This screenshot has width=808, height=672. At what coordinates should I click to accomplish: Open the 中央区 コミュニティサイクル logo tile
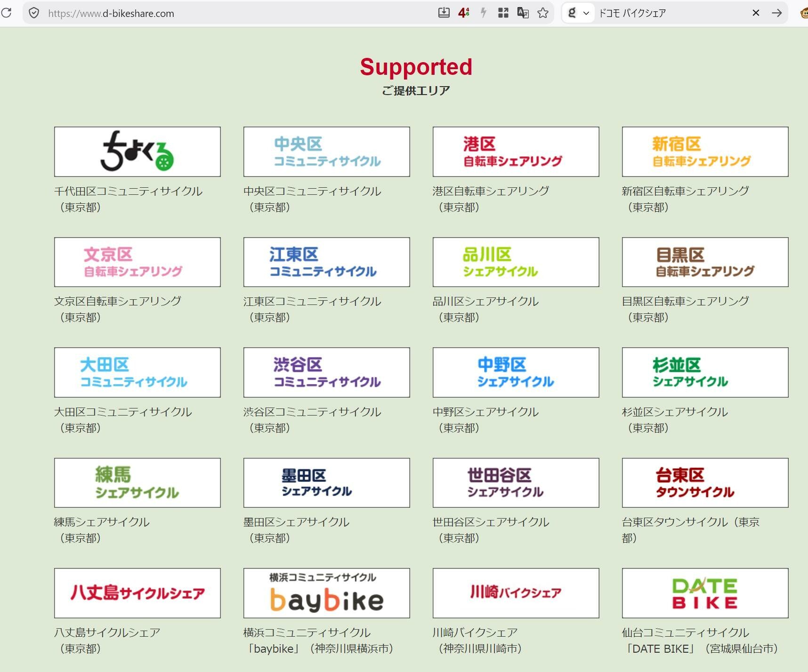[327, 152]
